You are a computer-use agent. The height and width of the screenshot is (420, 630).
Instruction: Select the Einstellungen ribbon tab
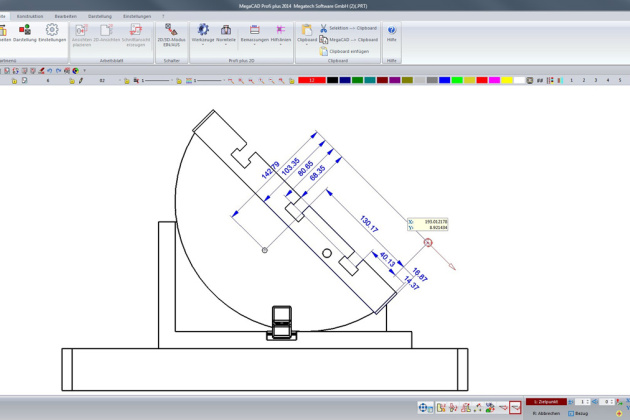click(x=137, y=17)
